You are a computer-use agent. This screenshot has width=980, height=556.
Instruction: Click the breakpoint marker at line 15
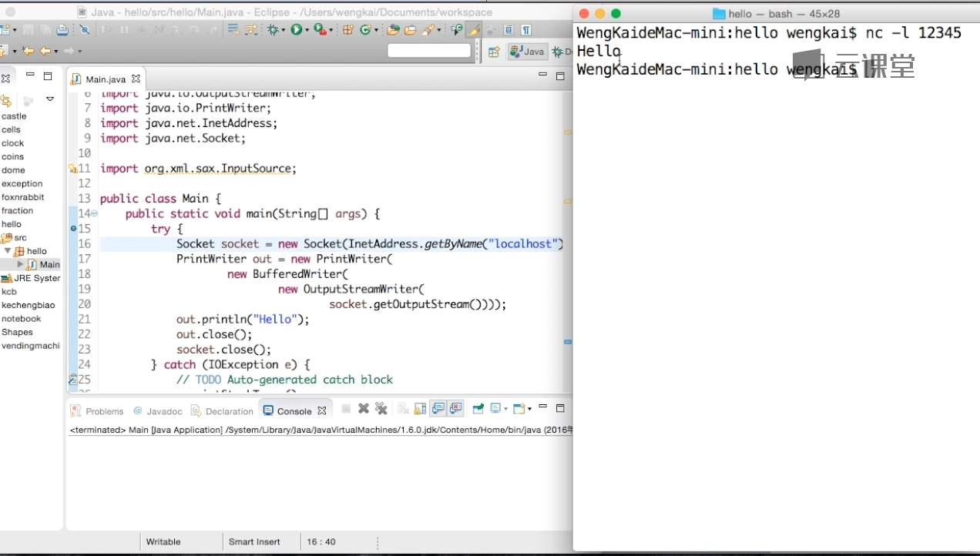click(x=73, y=229)
